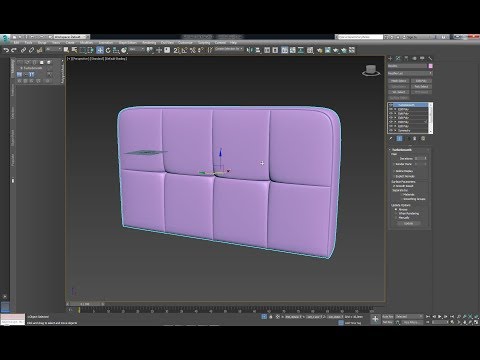This screenshot has width=480, height=360.
Task: Click the Redo arrow icon
Action: coord(14,50)
